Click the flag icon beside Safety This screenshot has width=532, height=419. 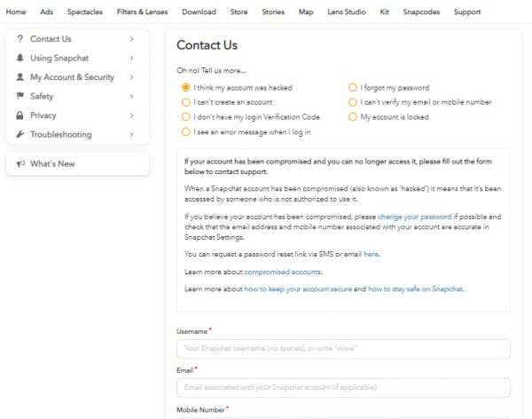20,97
